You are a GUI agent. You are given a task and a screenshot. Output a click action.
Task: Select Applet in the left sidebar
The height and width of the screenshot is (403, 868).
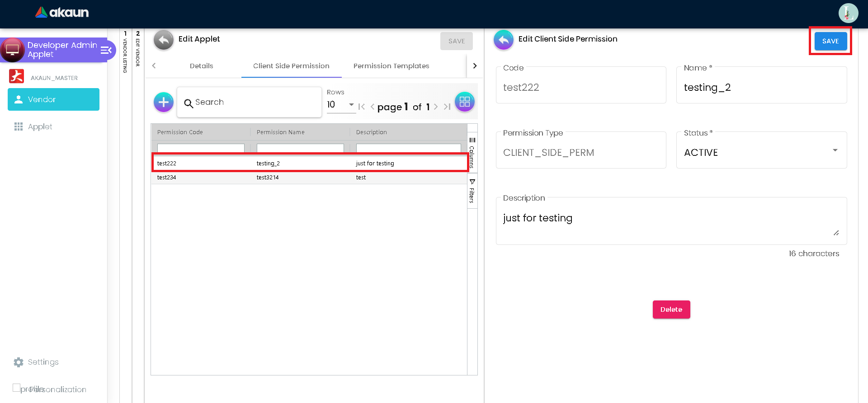(x=40, y=127)
